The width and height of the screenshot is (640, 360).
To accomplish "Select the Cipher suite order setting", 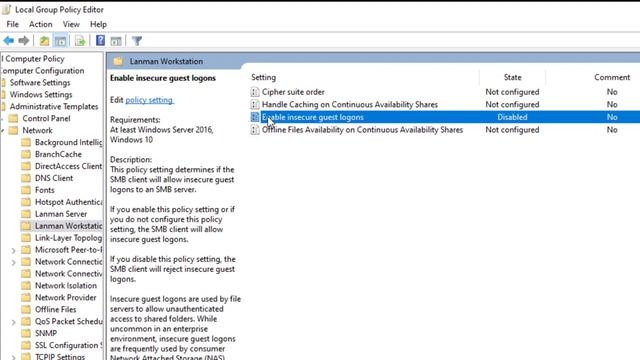I will click(x=293, y=92).
